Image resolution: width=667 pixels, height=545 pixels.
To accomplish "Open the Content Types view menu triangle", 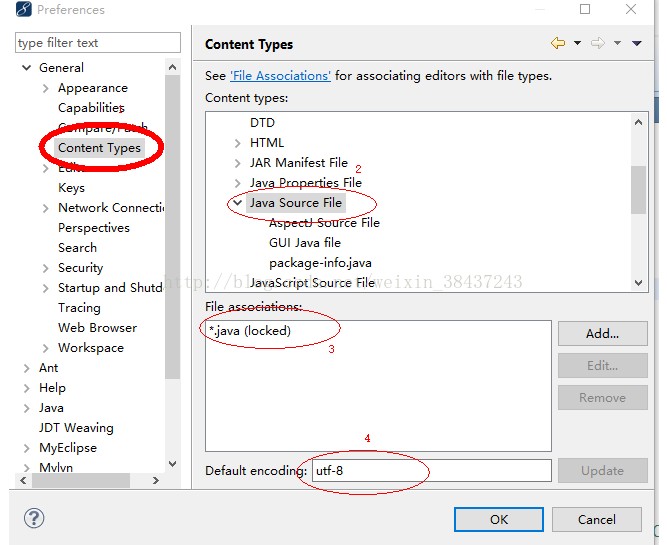I will [x=637, y=43].
